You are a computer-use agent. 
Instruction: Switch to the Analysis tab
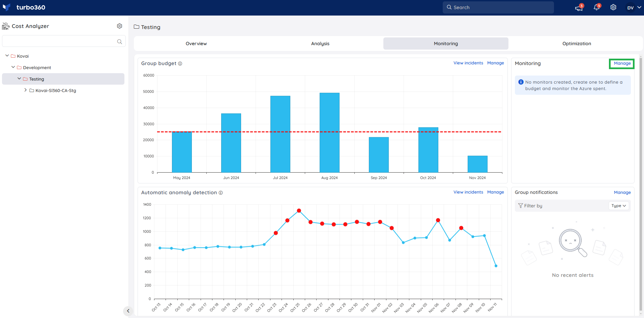click(x=320, y=44)
